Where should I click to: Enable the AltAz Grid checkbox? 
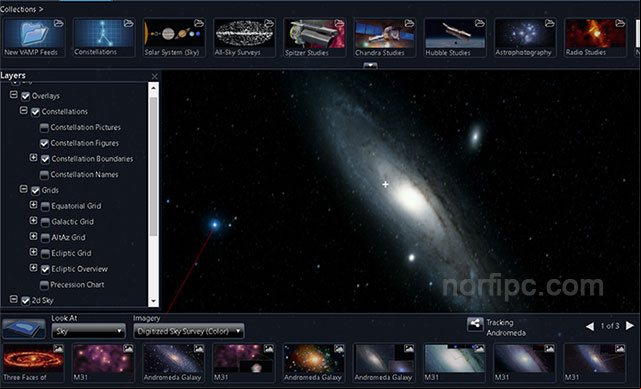coord(45,238)
